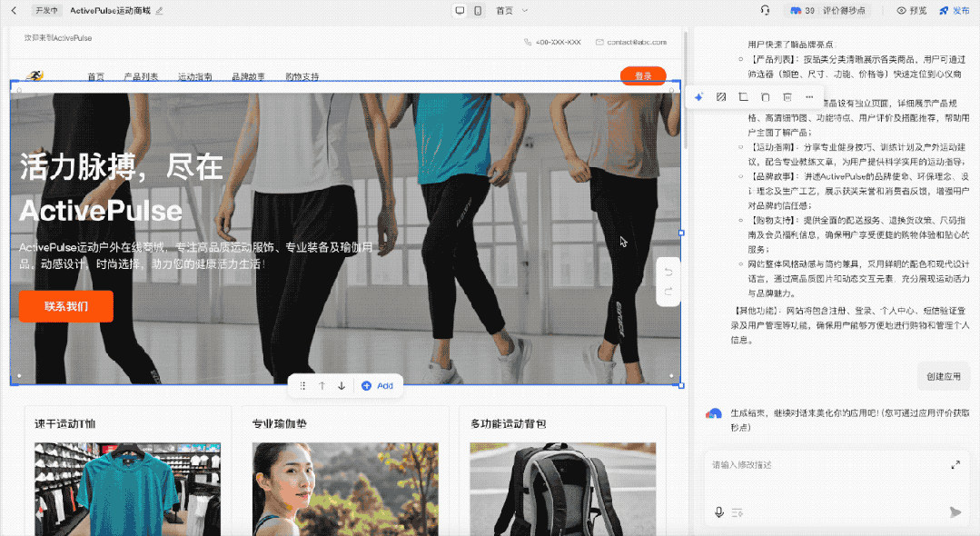The width and height of the screenshot is (980, 536).
Task: Click the microphone icon in the chat input
Action: point(717,512)
